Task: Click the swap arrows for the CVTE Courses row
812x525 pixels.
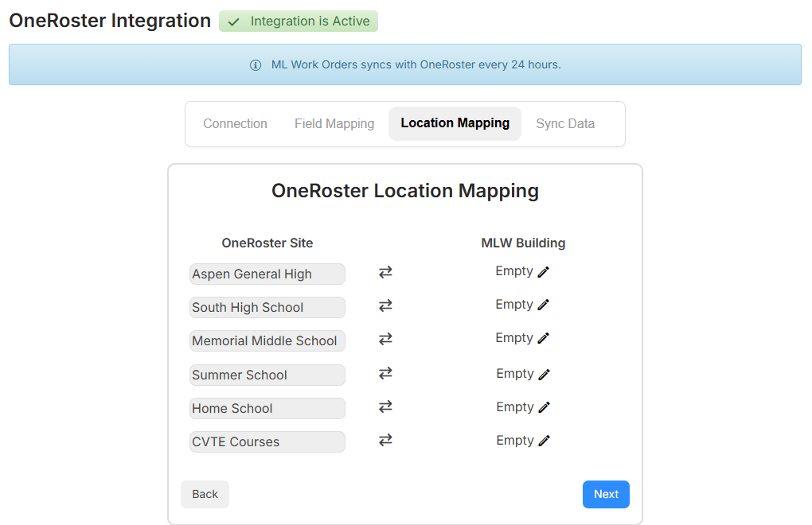Action: [x=385, y=441]
